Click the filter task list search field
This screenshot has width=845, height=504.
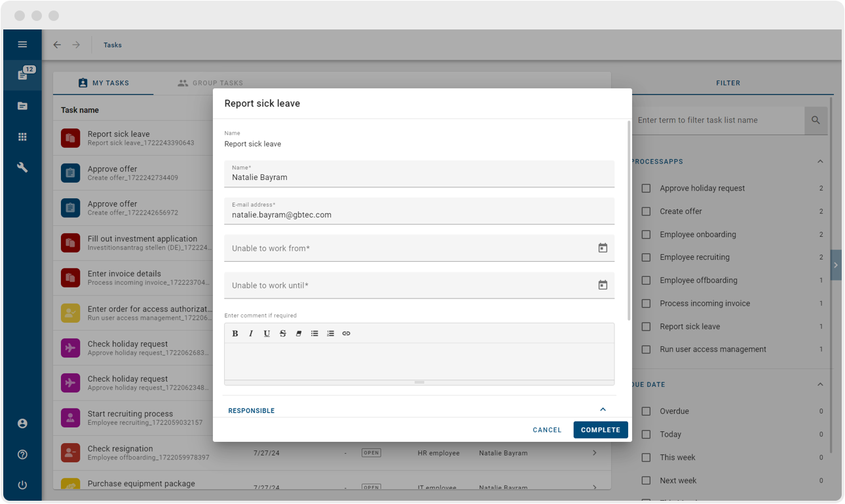(719, 120)
